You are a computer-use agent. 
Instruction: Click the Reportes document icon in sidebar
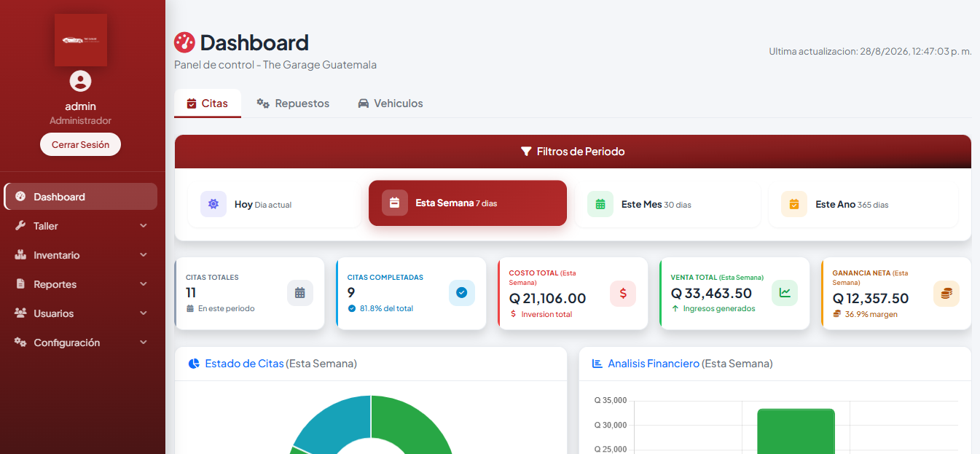tap(20, 284)
